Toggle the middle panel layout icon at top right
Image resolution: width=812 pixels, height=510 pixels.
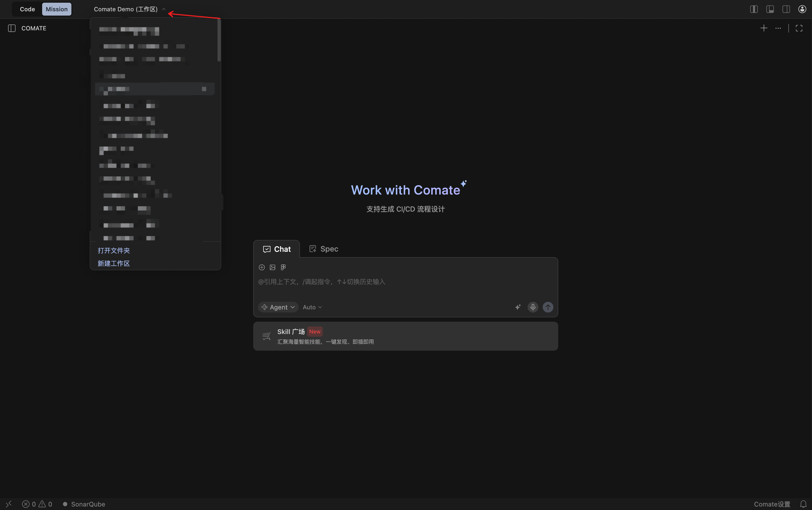[x=770, y=9]
